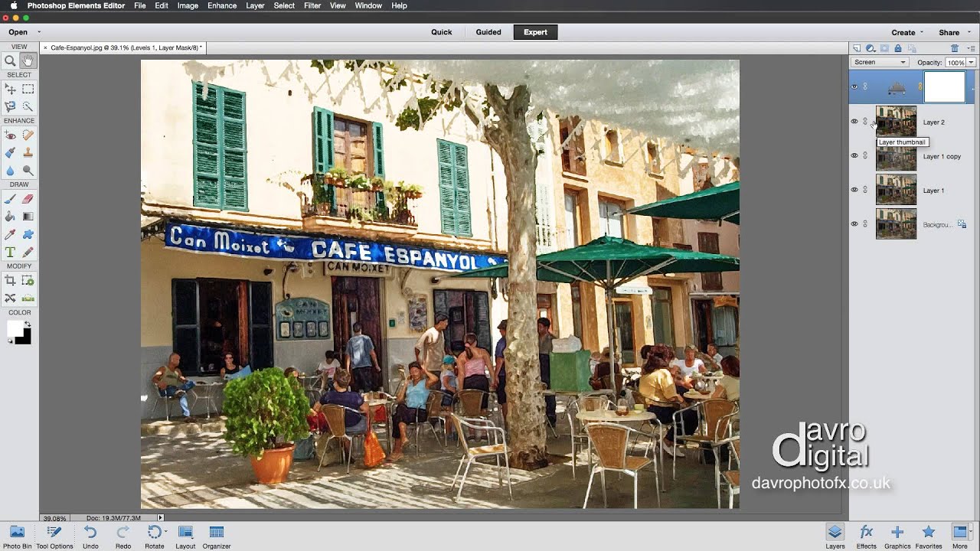Select the Eraser tool
The height and width of the screenshot is (551, 980).
[28, 199]
